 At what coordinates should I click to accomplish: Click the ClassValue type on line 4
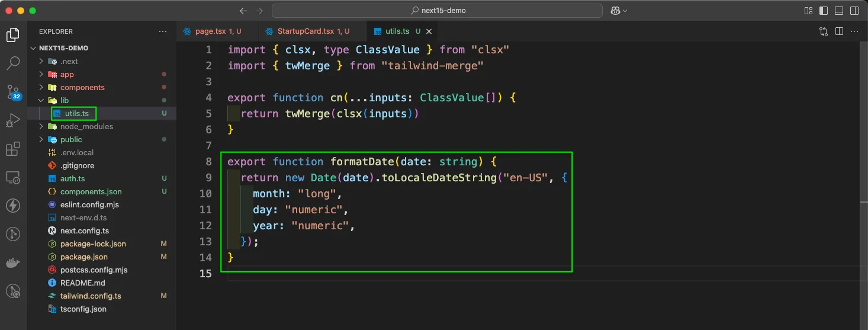click(452, 98)
